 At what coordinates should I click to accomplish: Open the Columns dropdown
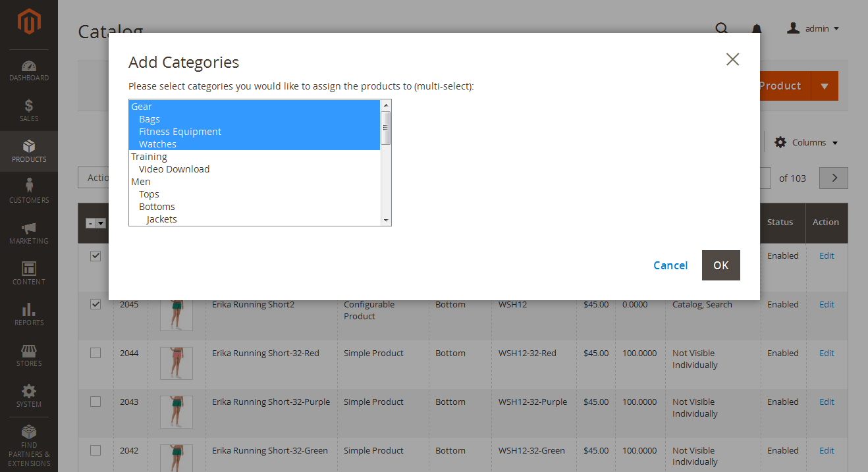coord(806,143)
